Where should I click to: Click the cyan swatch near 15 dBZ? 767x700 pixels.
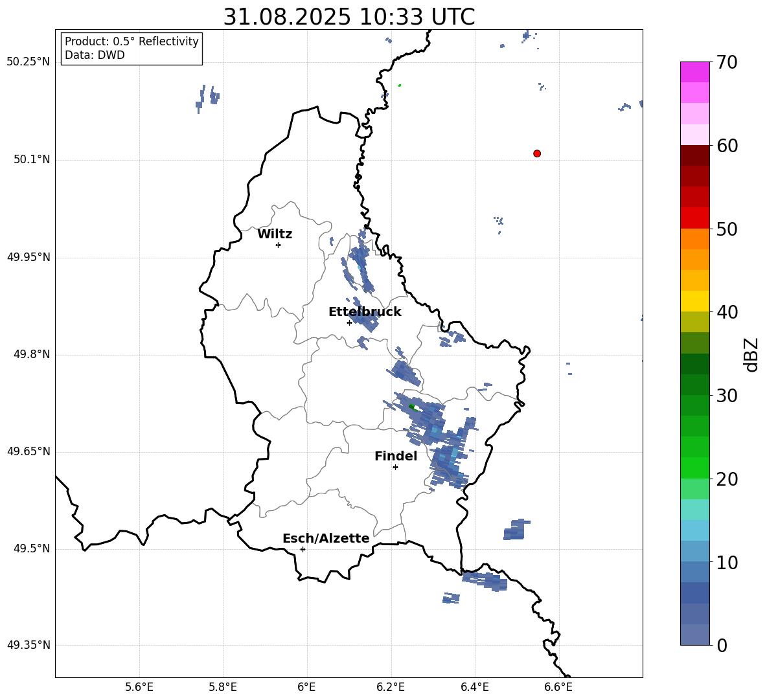coord(694,530)
